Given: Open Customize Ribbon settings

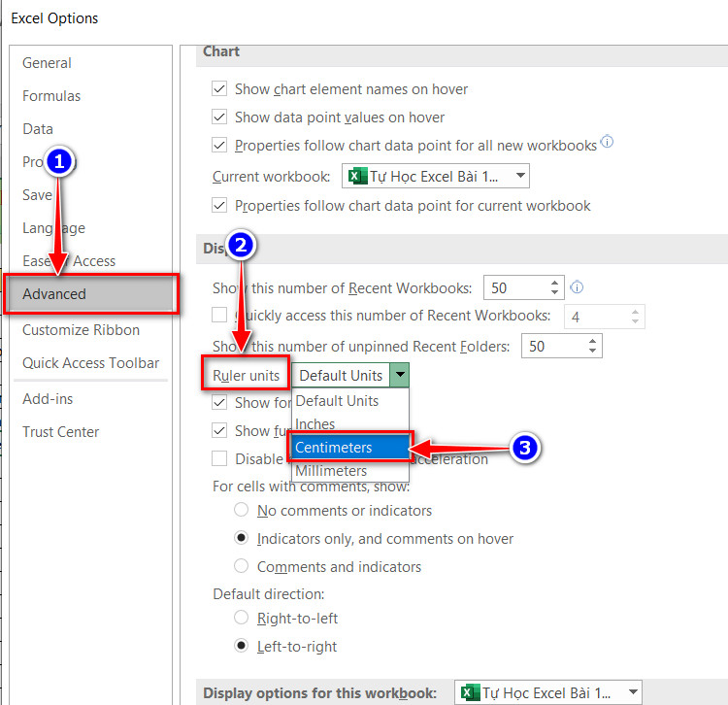Looking at the screenshot, I should [81, 330].
